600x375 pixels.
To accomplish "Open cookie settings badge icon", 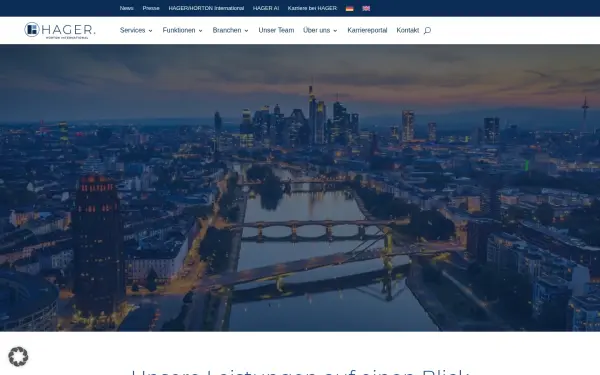I will coord(18,357).
